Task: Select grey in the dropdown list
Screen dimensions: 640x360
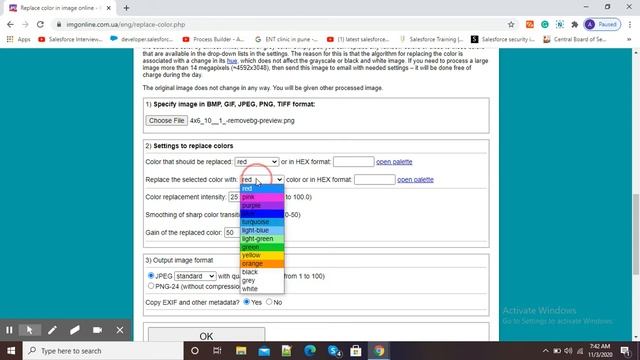Action: (262, 280)
